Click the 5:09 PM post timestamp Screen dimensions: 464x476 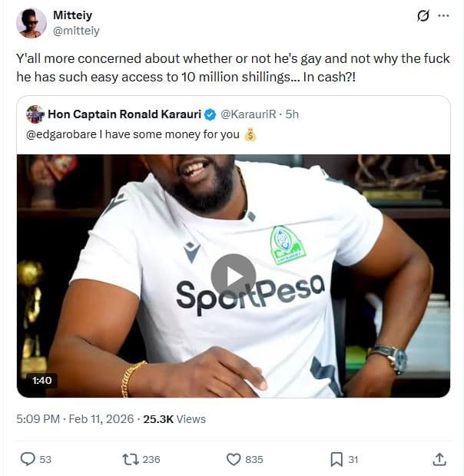pos(39,419)
